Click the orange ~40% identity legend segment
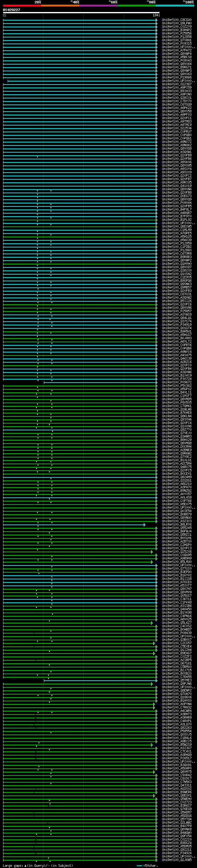 60,6
